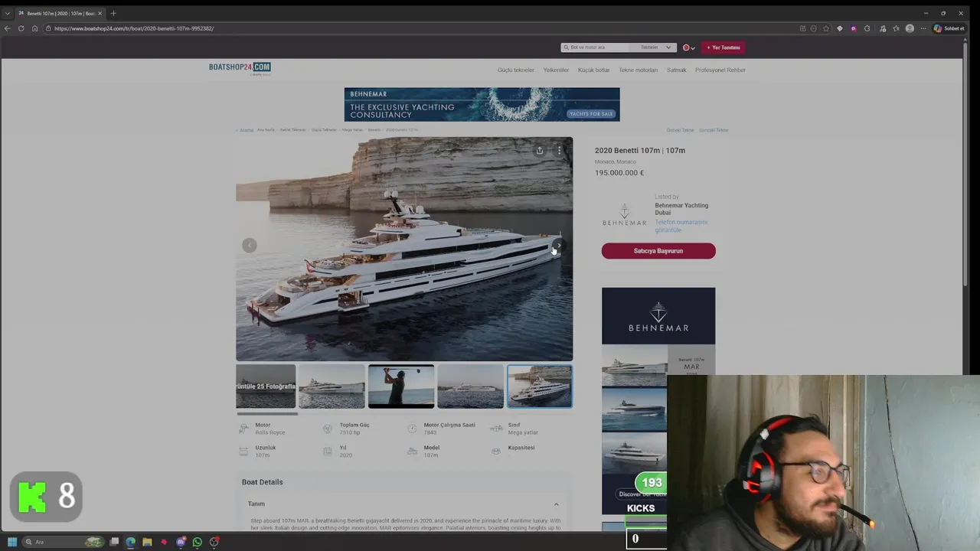Screen dimensions: 980x551
Task: Reload the page with the refresh icon
Action: pyautogui.click(x=21, y=28)
